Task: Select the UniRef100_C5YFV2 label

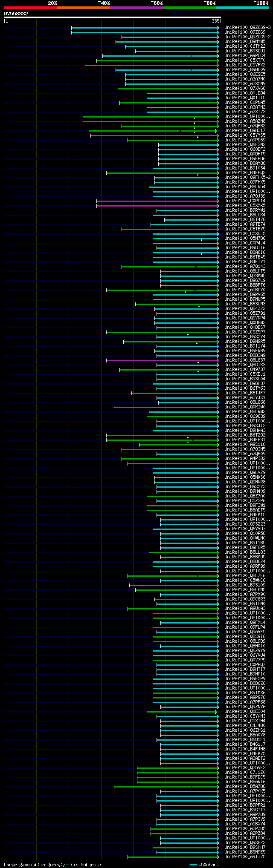Action: [245, 65]
